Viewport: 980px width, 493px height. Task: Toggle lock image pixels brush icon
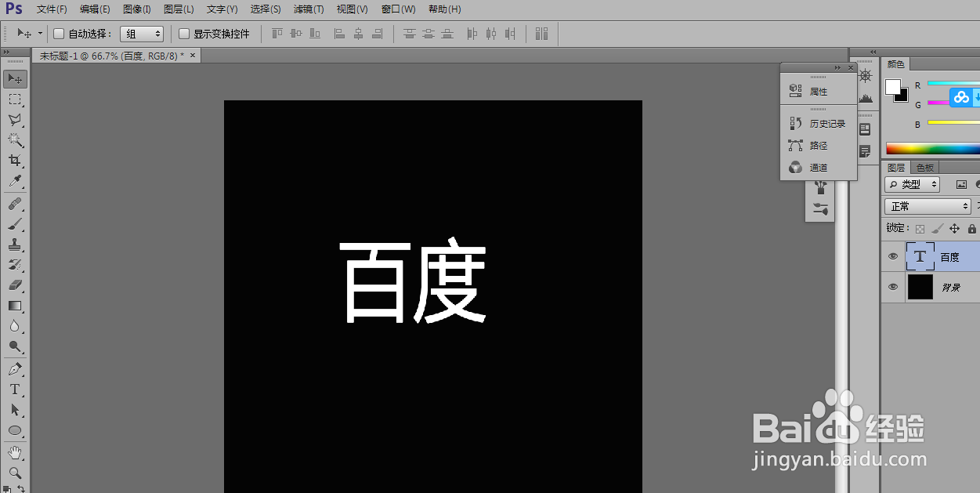(x=938, y=229)
